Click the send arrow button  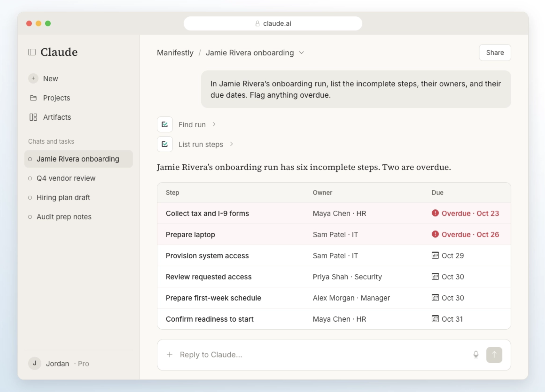click(x=494, y=355)
